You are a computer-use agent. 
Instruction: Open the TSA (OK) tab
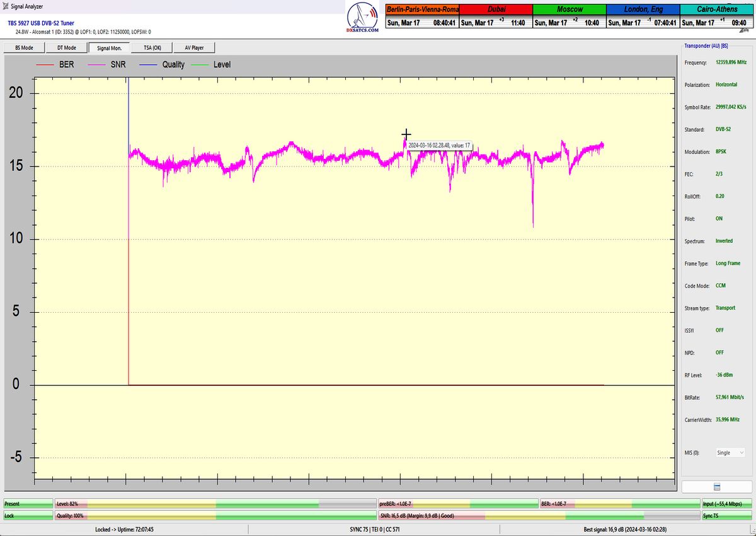(x=152, y=47)
